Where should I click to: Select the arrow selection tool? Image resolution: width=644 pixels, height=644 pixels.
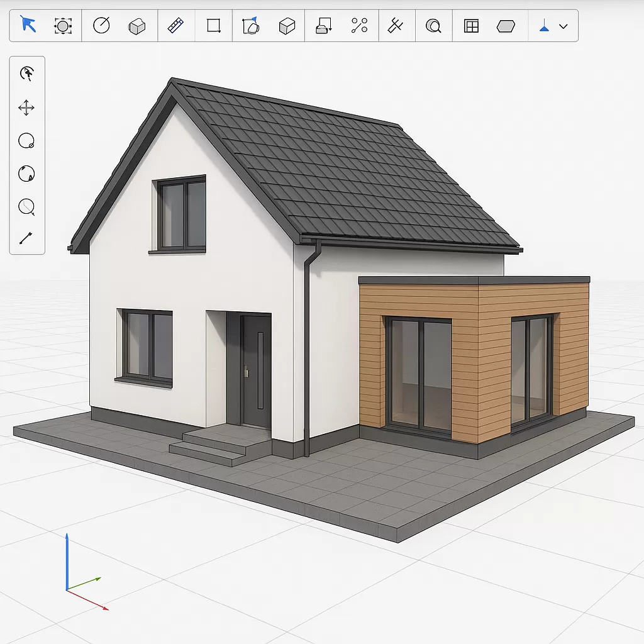pyautogui.click(x=26, y=26)
